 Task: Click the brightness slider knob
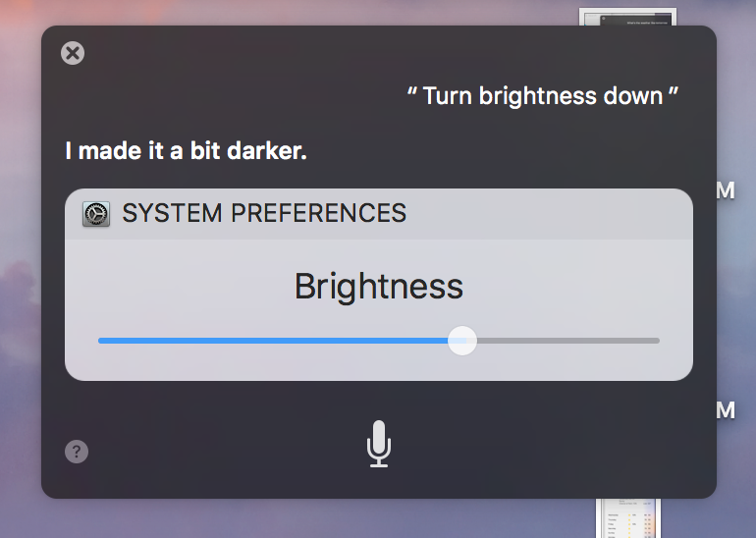click(x=462, y=341)
